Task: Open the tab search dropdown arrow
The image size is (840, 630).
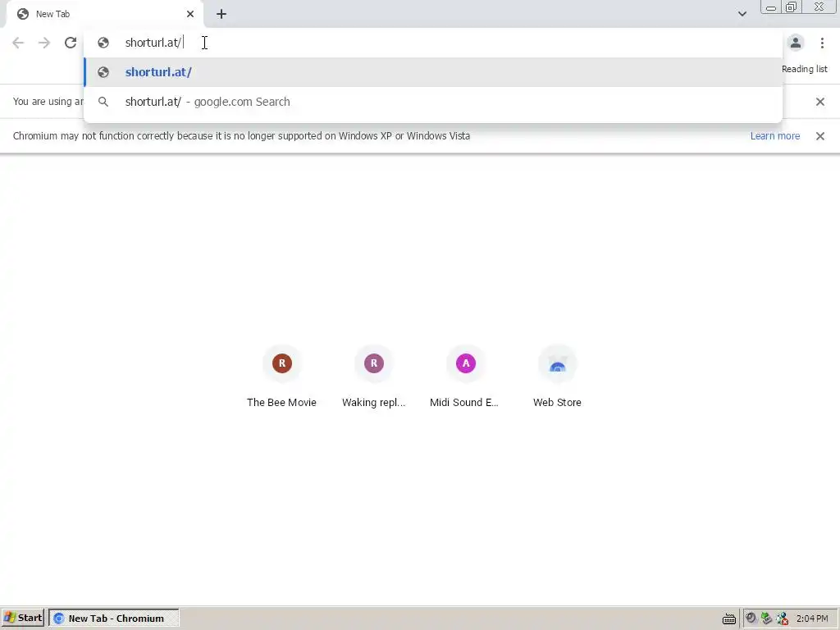Action: [742, 14]
